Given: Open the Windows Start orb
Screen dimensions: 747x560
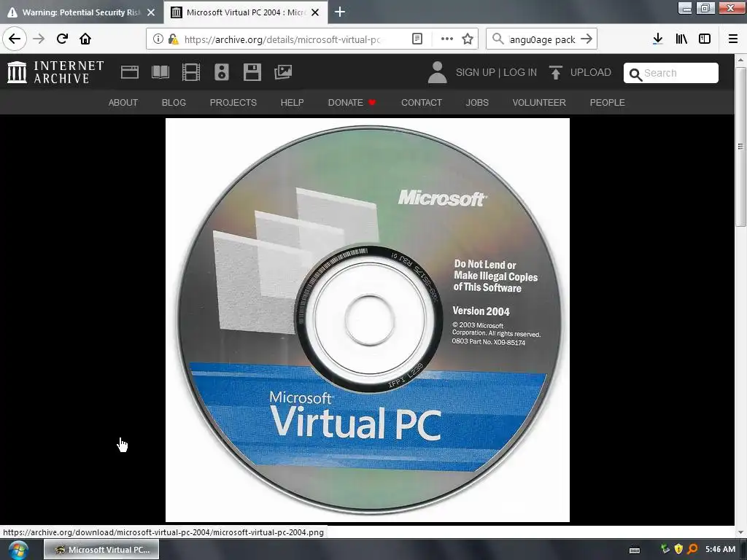Looking at the screenshot, I should pyautogui.click(x=18, y=550).
